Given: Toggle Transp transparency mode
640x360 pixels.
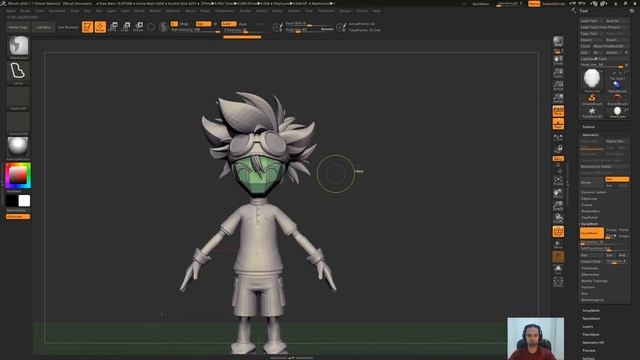Looking at the screenshot, I should pyautogui.click(x=558, y=244).
